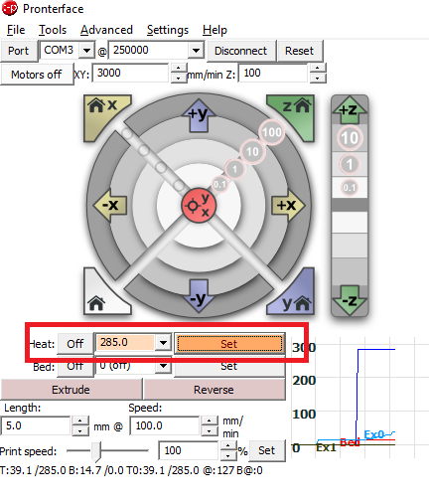
Task: Select the 100 mm XY step circle
Action: pyautogui.click(x=272, y=132)
